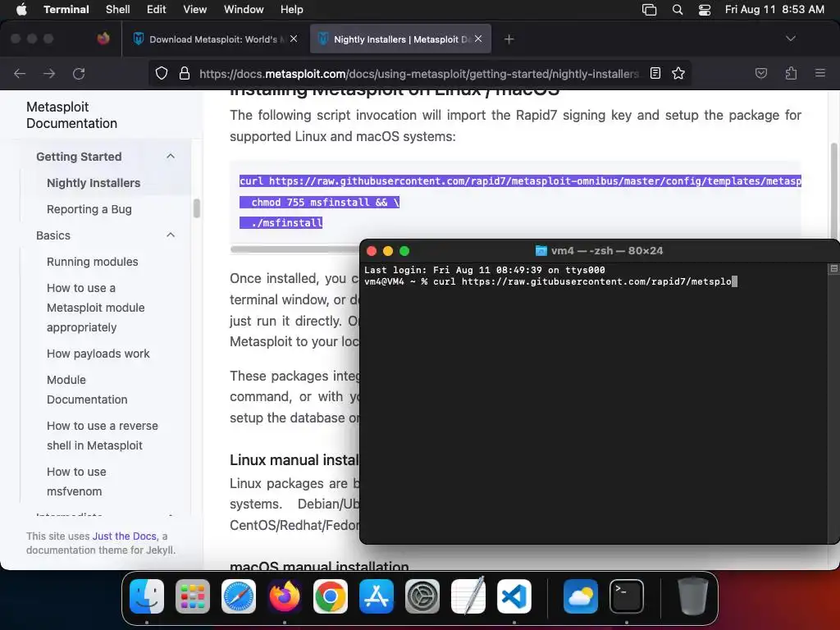Close the Nightly Installers tab

[x=478, y=39]
